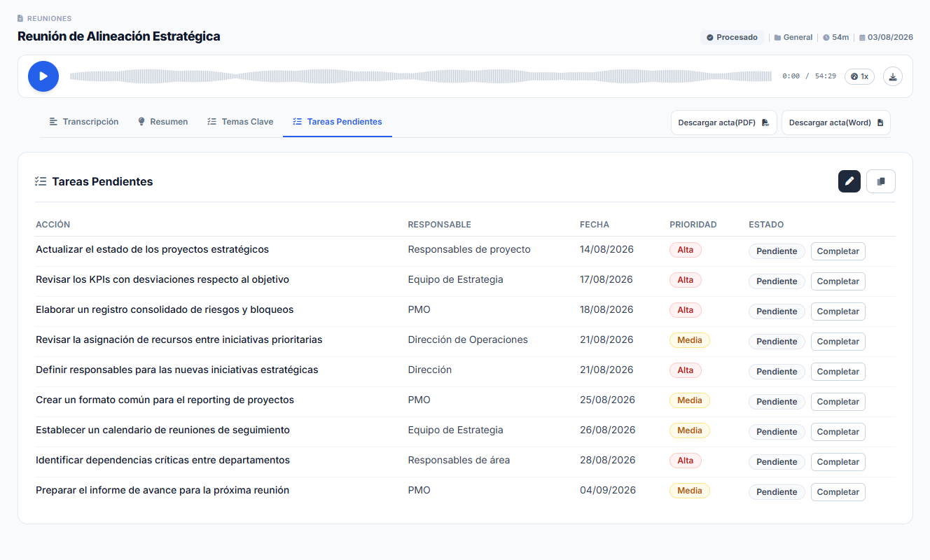Click Alta priority for Actualizar el estado
The height and width of the screenshot is (560, 930).
point(686,250)
